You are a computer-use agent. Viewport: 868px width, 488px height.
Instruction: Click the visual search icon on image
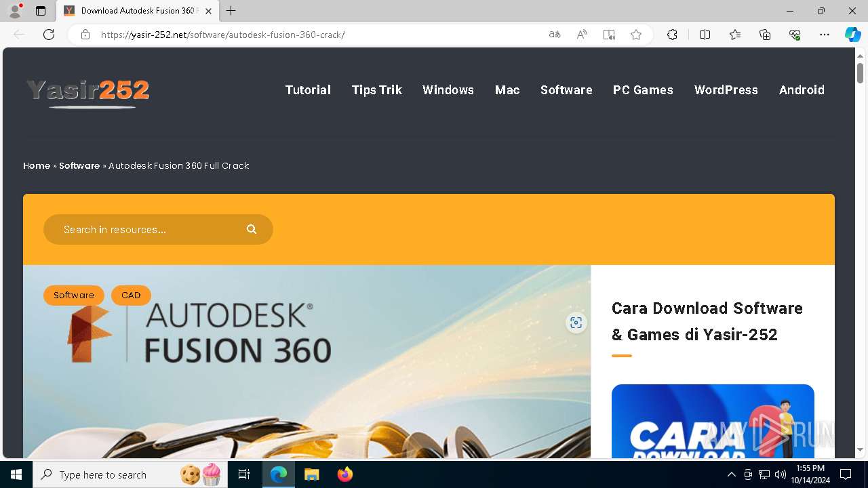click(576, 323)
